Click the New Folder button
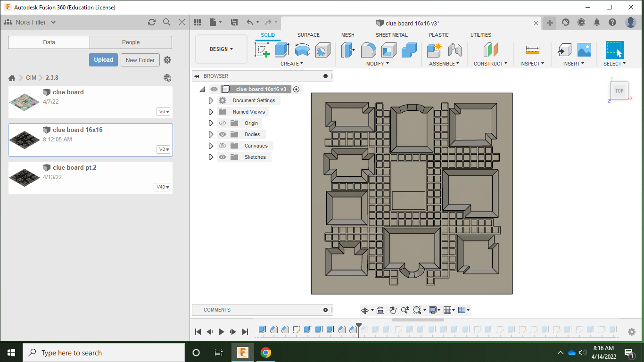 (x=140, y=60)
